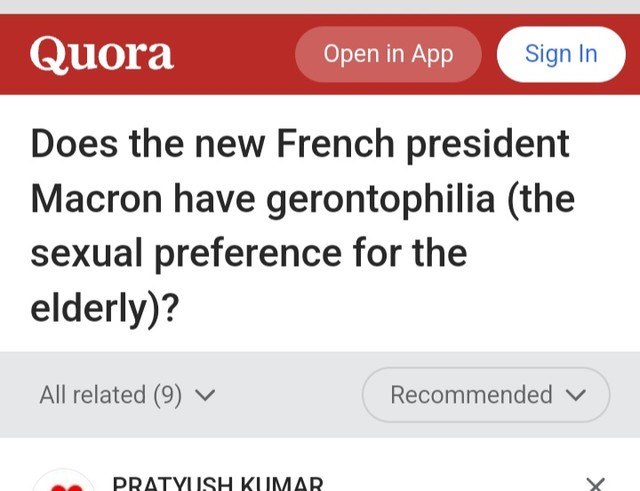Open the Recommended sort dropdown
640x491 pixels.
486,395
